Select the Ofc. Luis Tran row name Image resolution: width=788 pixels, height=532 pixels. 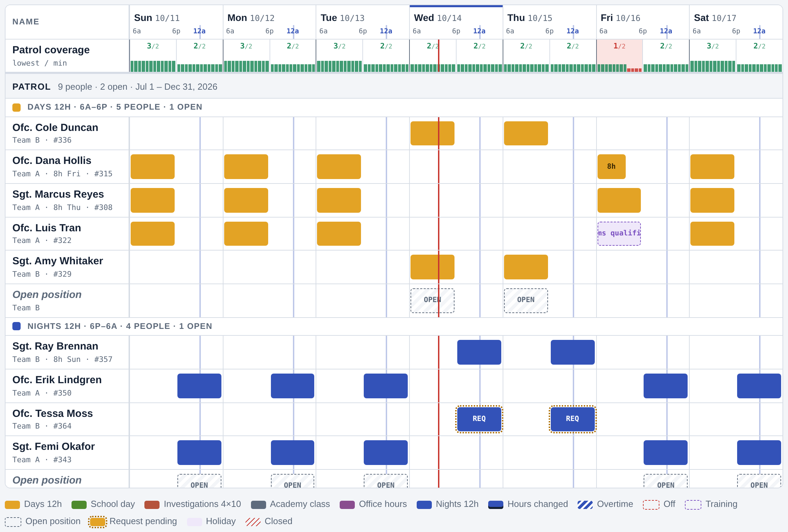[47, 228]
